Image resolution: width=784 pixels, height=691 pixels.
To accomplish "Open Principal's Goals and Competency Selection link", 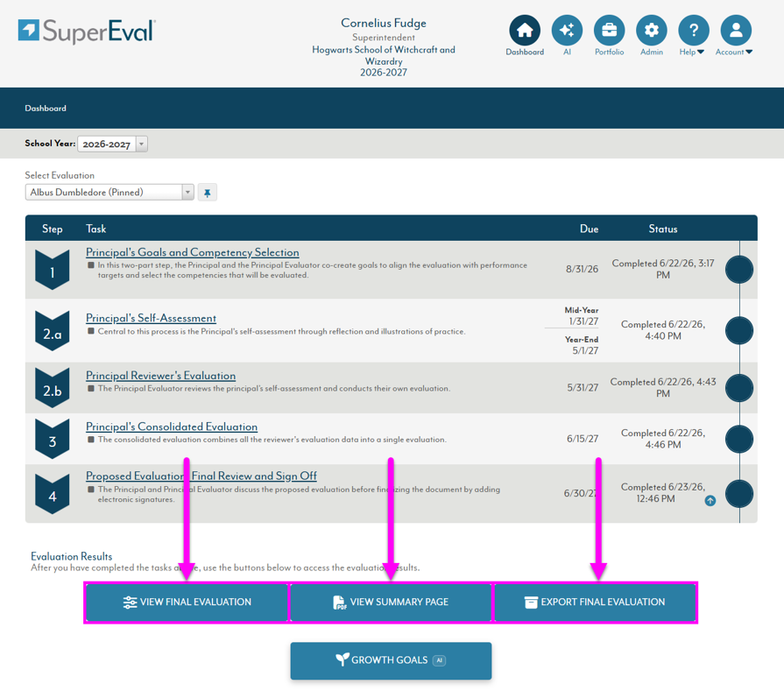I will coord(193,252).
